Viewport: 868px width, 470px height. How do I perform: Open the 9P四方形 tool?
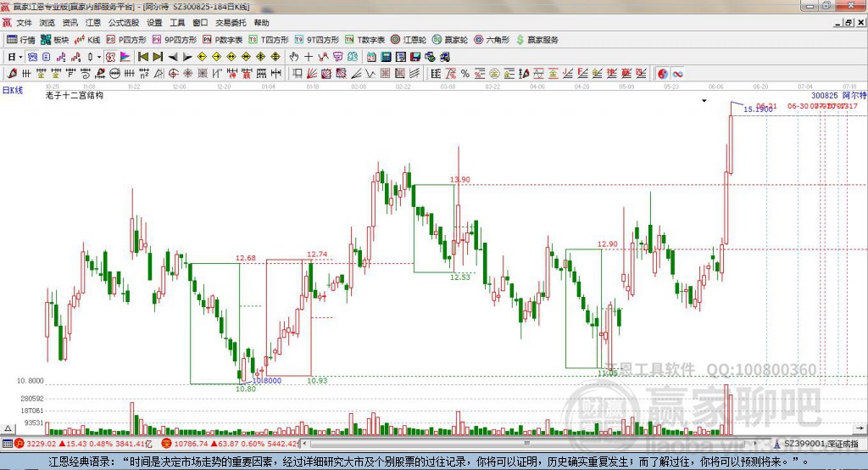tap(175, 39)
